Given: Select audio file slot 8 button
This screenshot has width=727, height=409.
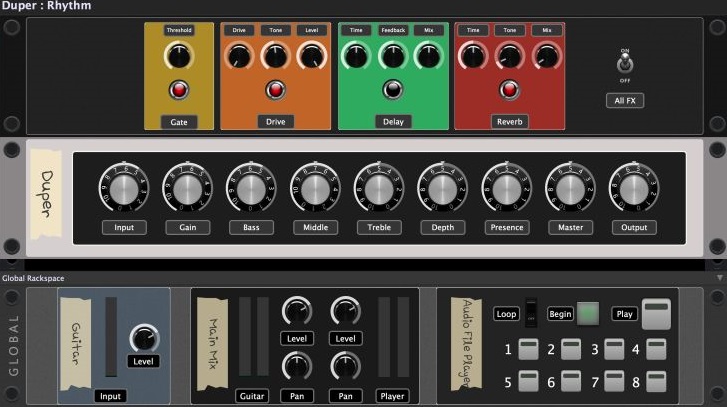Looking at the screenshot, I should coord(656,382).
